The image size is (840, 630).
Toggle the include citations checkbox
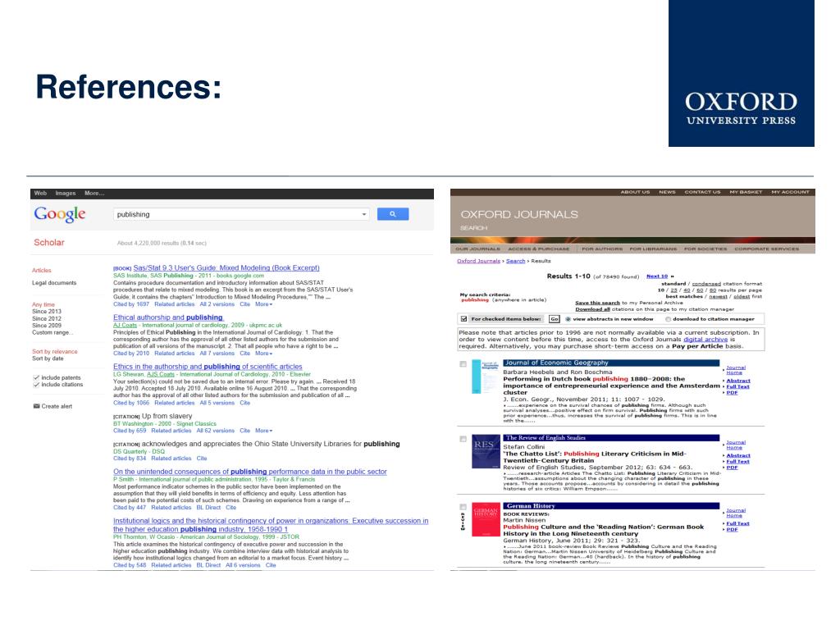click(36, 385)
